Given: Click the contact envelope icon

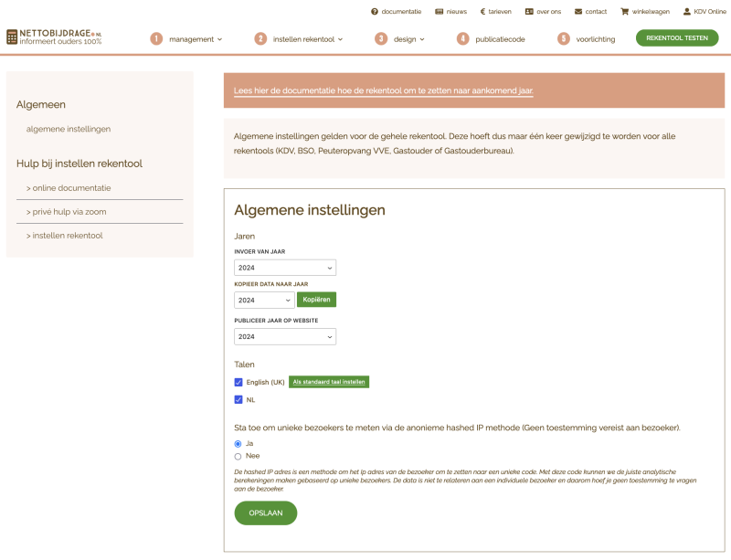Looking at the screenshot, I should pyautogui.click(x=578, y=12).
